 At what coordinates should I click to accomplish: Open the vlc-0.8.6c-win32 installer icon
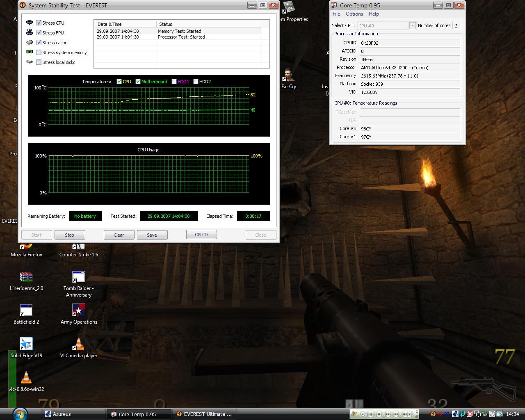click(x=26, y=381)
